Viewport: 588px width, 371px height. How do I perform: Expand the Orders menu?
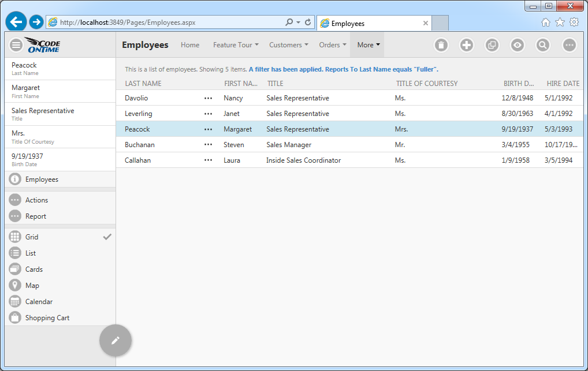tap(333, 45)
